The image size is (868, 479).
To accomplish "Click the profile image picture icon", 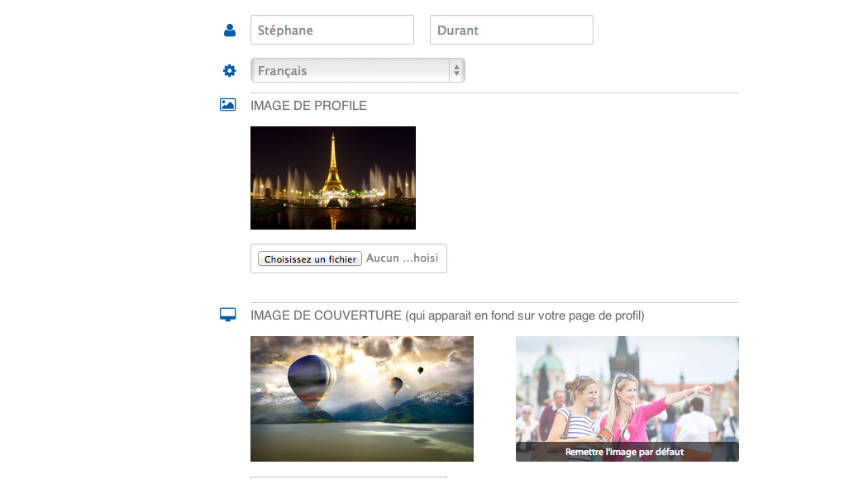I will pyautogui.click(x=227, y=105).
